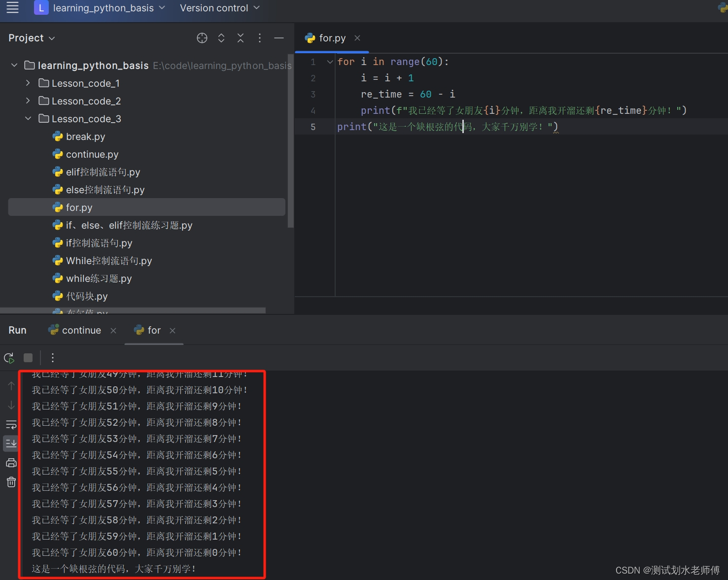Collapse the Lesson_code_3 folder
Screen dimensions: 728x580
click(28, 118)
